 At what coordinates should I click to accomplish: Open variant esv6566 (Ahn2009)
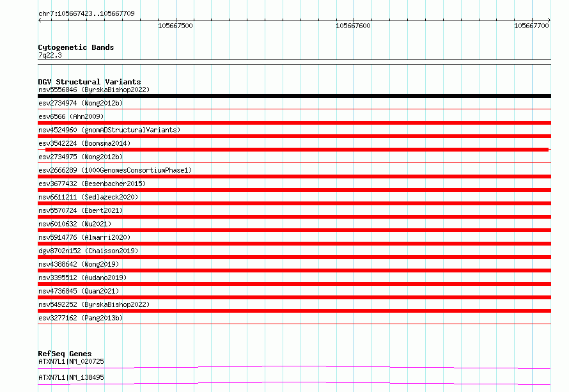(71, 116)
